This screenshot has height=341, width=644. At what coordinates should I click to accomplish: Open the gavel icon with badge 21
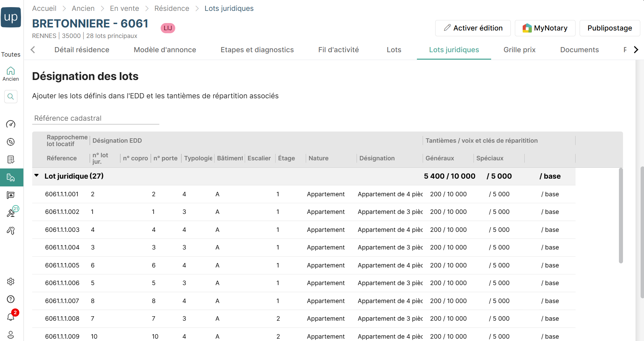click(11, 213)
